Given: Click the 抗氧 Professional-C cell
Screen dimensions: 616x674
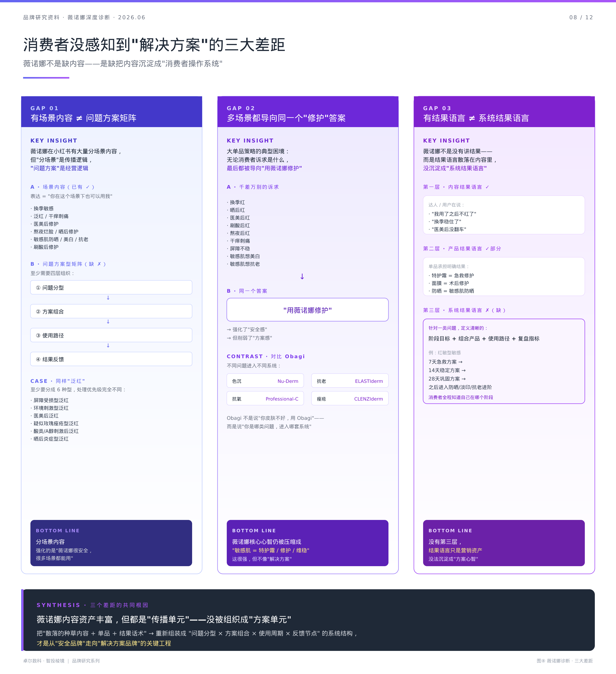Looking at the screenshot, I should 265,398.
